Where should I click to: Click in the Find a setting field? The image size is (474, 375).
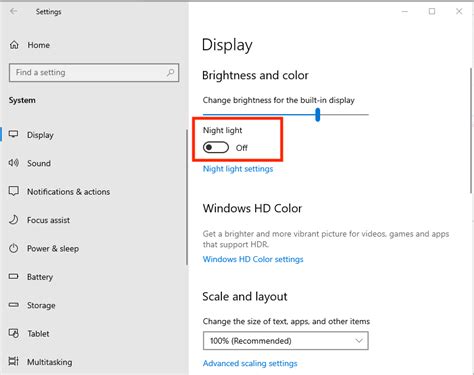click(94, 72)
